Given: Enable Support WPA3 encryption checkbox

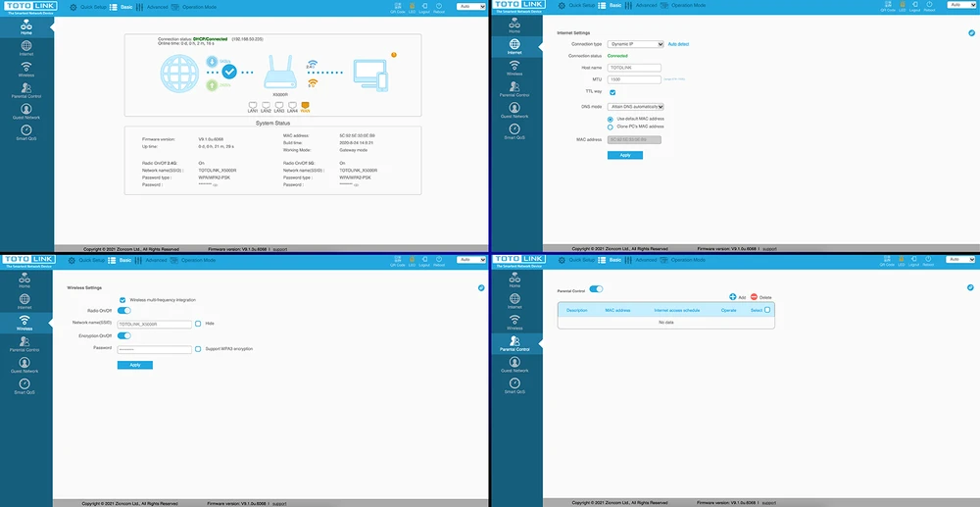Looking at the screenshot, I should pyautogui.click(x=198, y=348).
